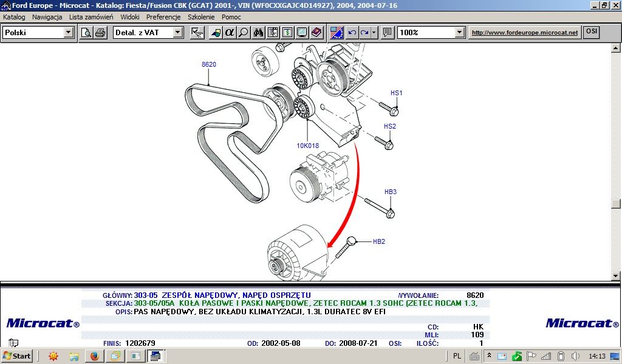Viewport: 622px width, 364px height.
Task: Click the monitor screen toolbar icon
Action: click(x=302, y=33)
